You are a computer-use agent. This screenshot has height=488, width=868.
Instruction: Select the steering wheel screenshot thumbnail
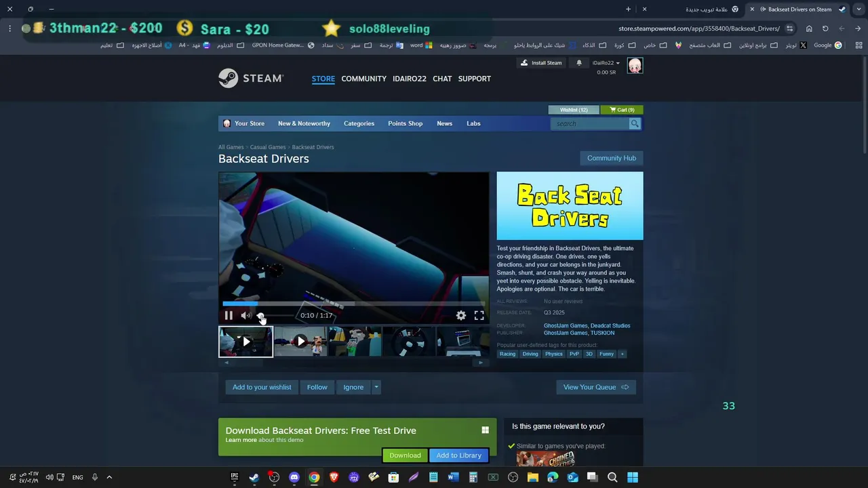(409, 342)
